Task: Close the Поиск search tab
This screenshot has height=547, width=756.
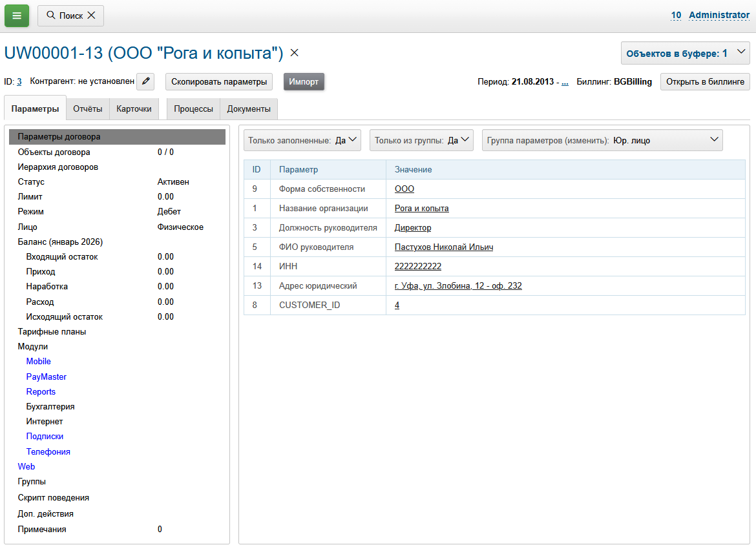Action: coord(92,15)
